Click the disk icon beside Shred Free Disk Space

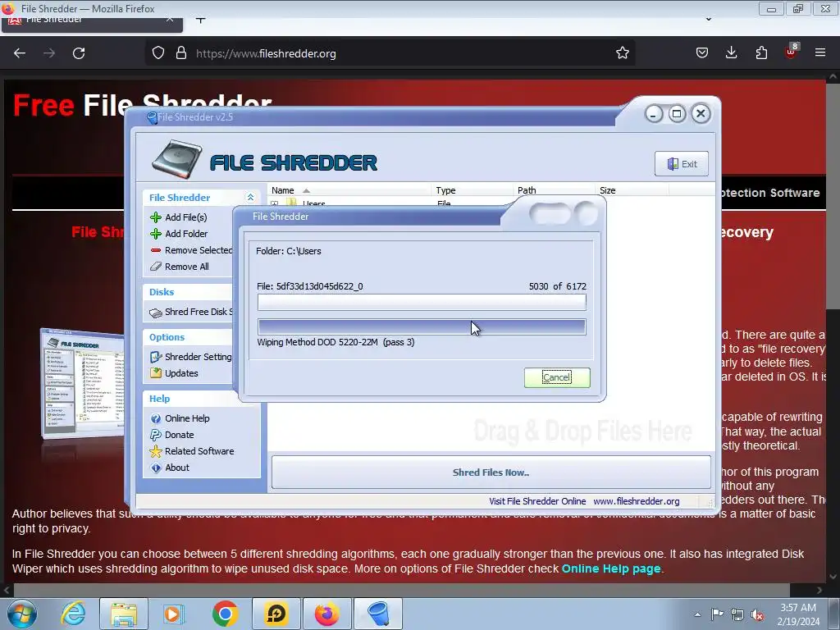click(156, 313)
